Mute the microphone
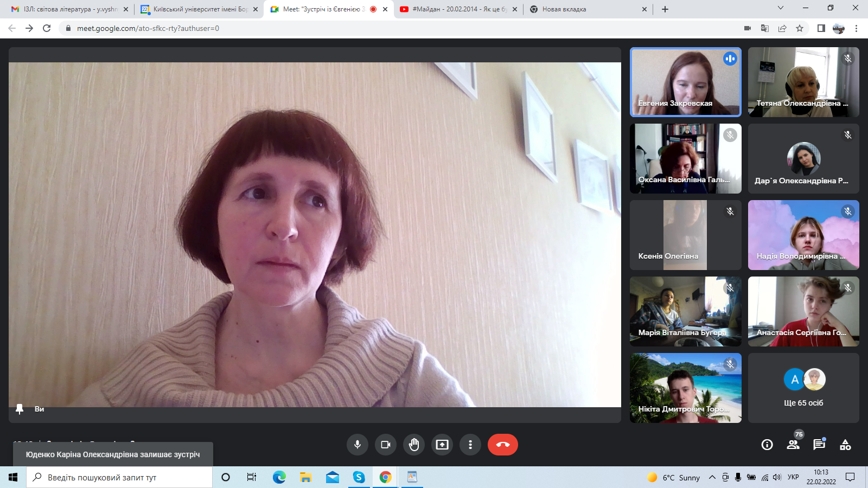This screenshot has height=488, width=868. [358, 445]
